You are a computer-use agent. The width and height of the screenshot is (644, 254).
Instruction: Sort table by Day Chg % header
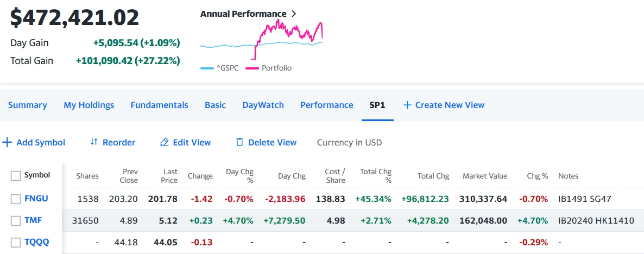click(239, 176)
